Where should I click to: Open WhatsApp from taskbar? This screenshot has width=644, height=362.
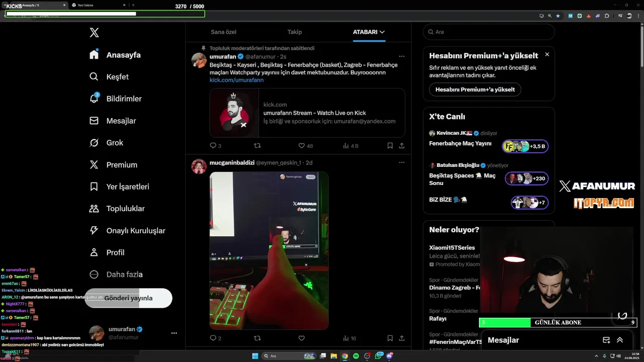[x=379, y=356]
